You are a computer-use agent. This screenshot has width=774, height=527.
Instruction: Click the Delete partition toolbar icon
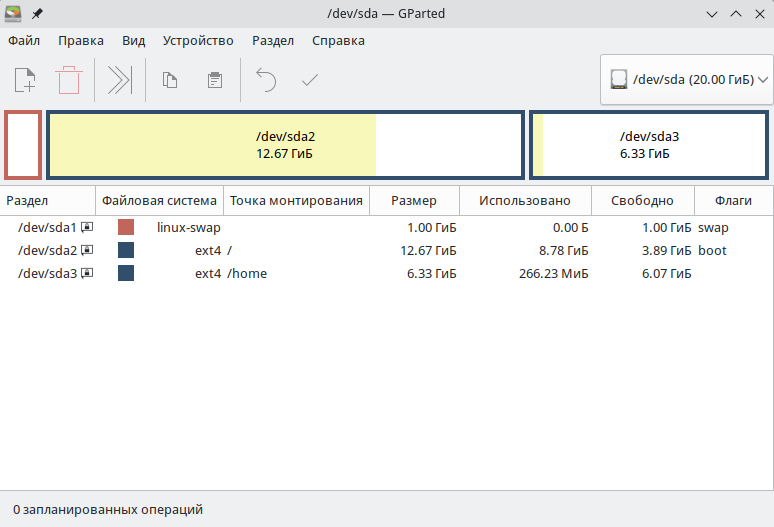pos(69,80)
